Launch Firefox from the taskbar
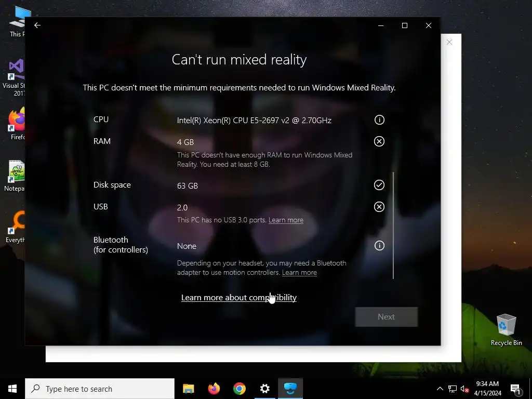This screenshot has height=399, width=532. (214, 389)
